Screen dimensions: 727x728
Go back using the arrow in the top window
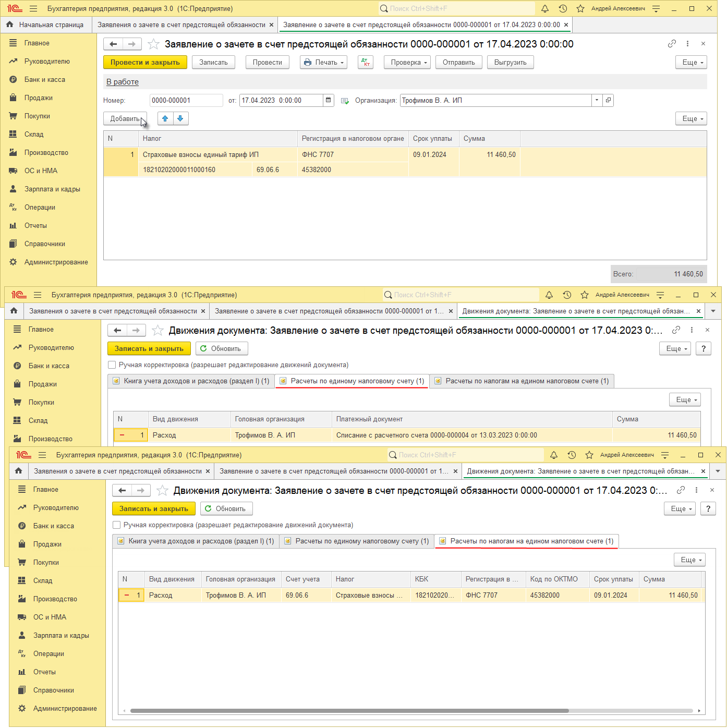tap(113, 44)
